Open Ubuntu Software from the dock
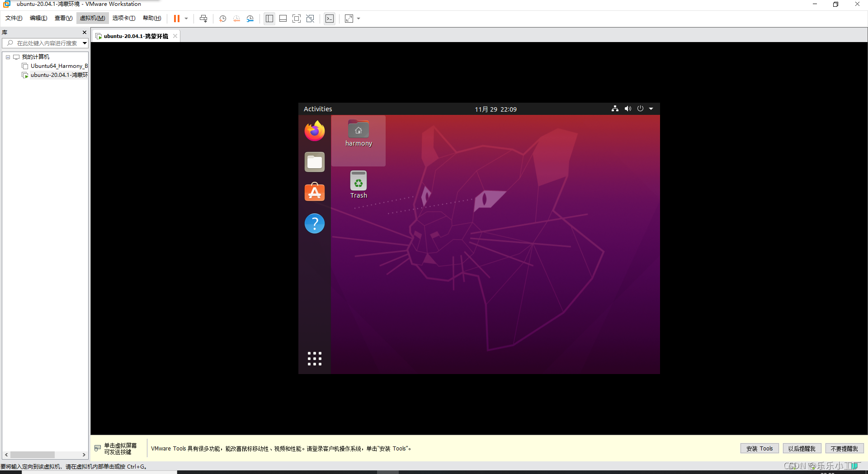The height and width of the screenshot is (474, 868). pos(315,192)
